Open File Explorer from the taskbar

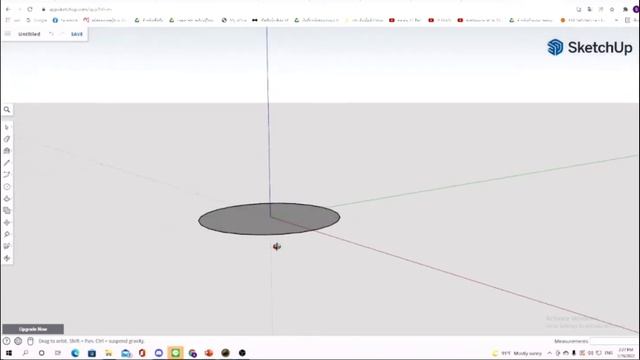(x=109, y=353)
